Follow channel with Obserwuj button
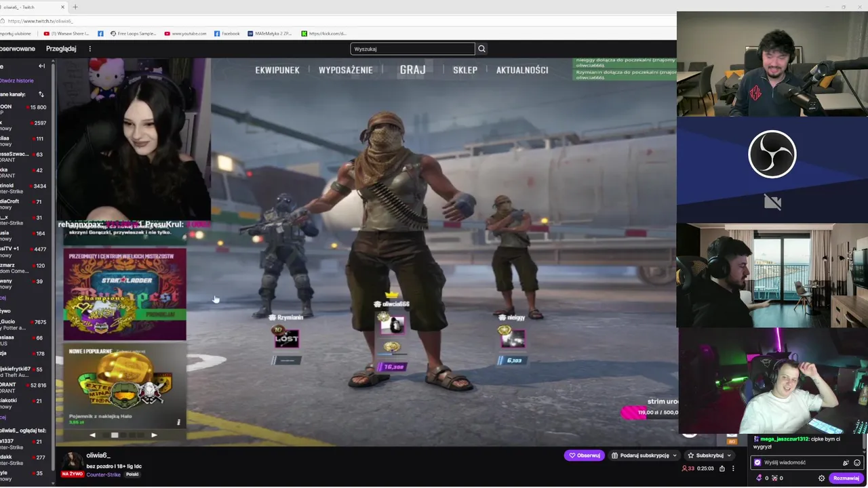The height and width of the screenshot is (488, 868). pyautogui.click(x=585, y=455)
